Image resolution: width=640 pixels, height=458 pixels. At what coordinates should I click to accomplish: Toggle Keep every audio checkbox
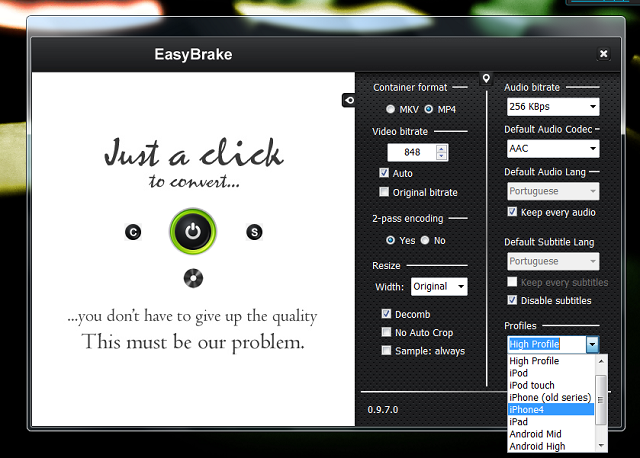click(512, 211)
